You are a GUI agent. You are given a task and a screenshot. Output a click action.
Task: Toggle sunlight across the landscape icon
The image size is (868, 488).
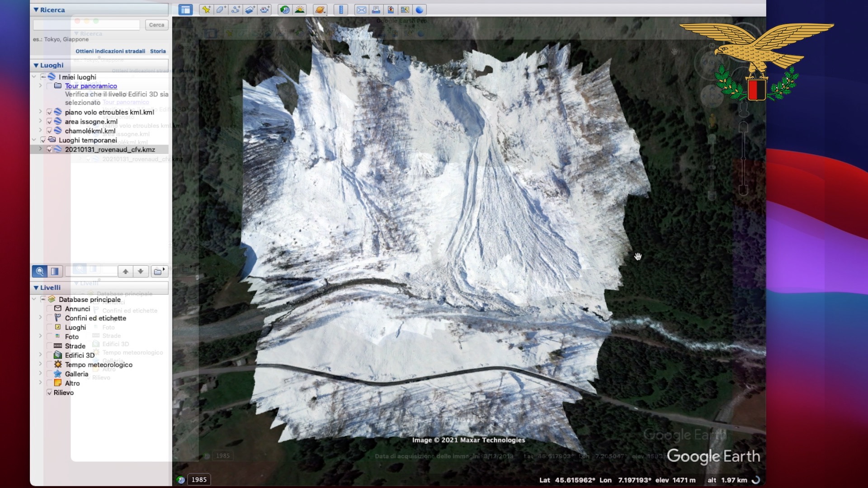click(299, 9)
